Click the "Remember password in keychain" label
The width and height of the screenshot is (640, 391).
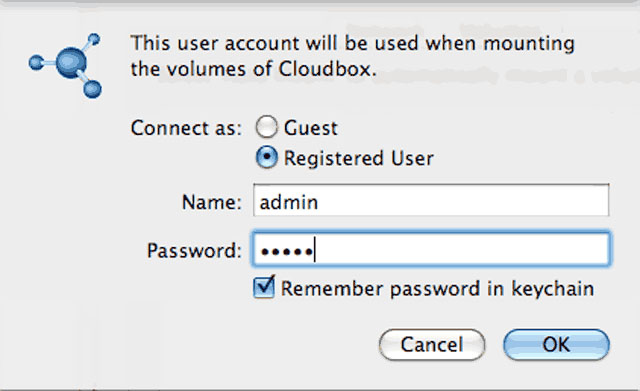point(438,289)
